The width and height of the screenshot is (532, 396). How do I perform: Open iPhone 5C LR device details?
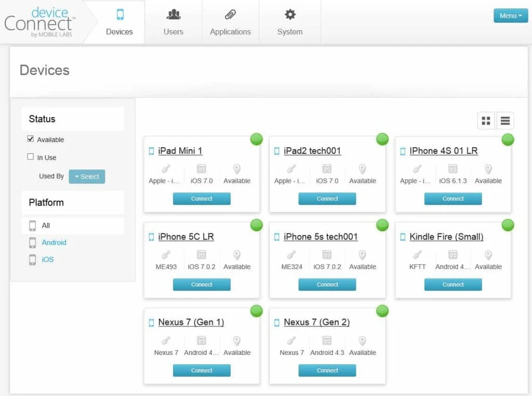186,236
